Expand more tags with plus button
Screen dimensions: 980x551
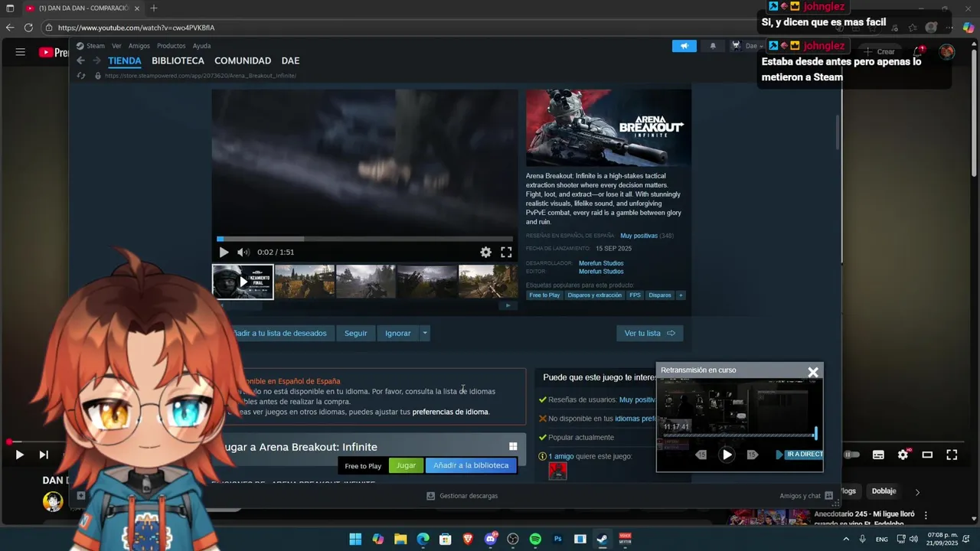click(680, 295)
